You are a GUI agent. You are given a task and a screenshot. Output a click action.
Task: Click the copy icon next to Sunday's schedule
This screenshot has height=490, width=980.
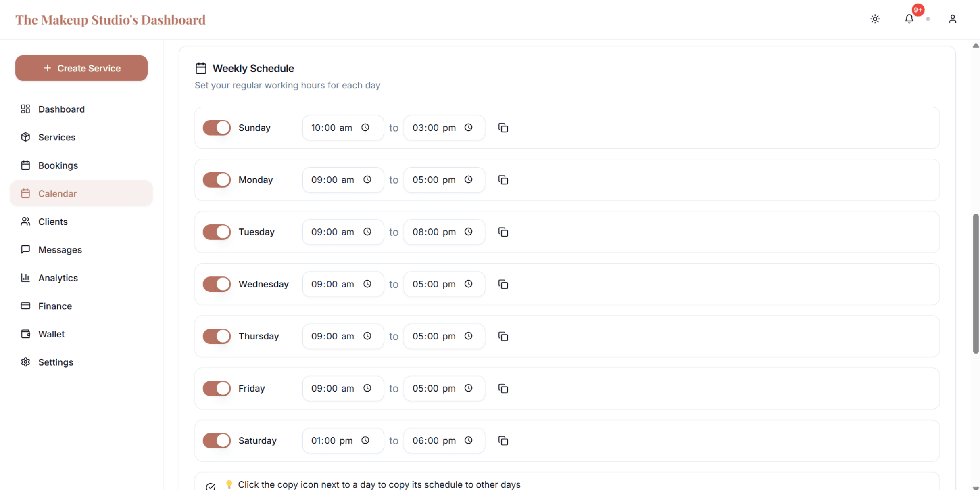(x=503, y=128)
